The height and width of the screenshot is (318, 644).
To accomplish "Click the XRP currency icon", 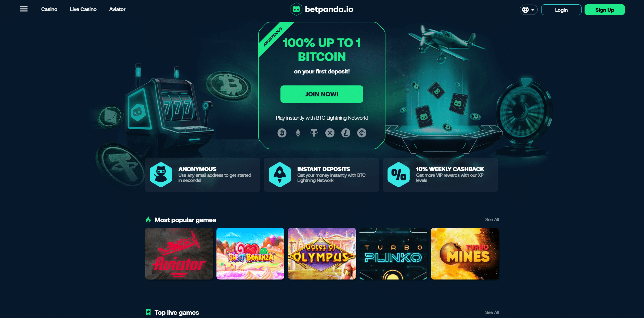I will pos(330,133).
